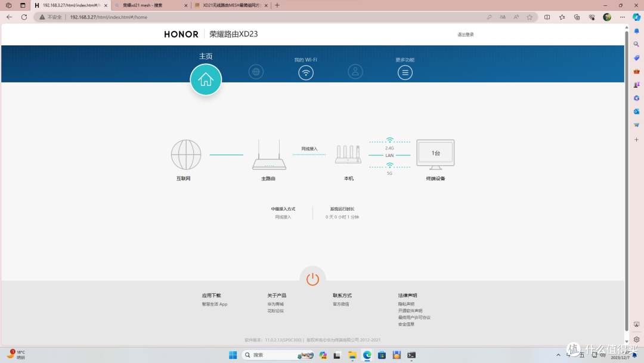The width and height of the screenshot is (644, 363).
Task: Click the translate page icon
Action: 503,17
